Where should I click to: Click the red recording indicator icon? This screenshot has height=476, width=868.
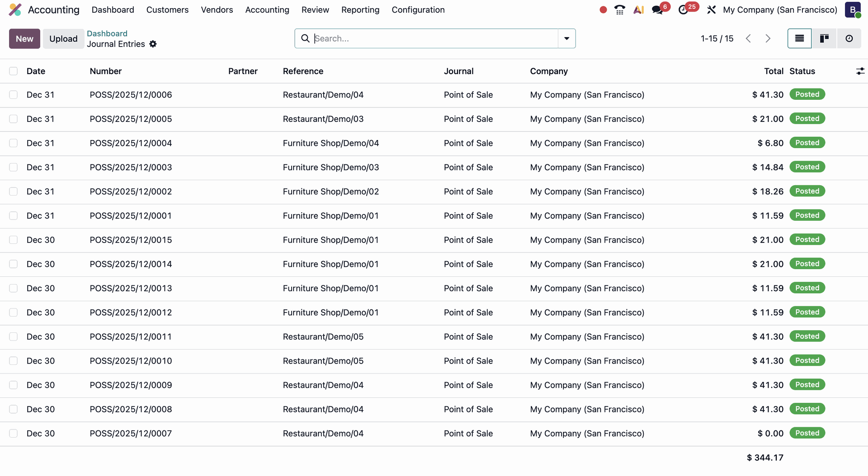pos(603,10)
